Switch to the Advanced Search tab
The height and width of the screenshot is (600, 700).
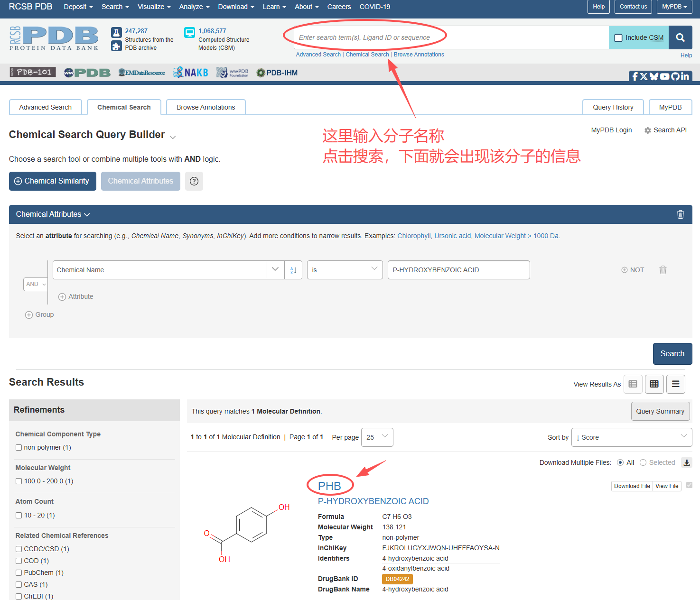(46, 107)
